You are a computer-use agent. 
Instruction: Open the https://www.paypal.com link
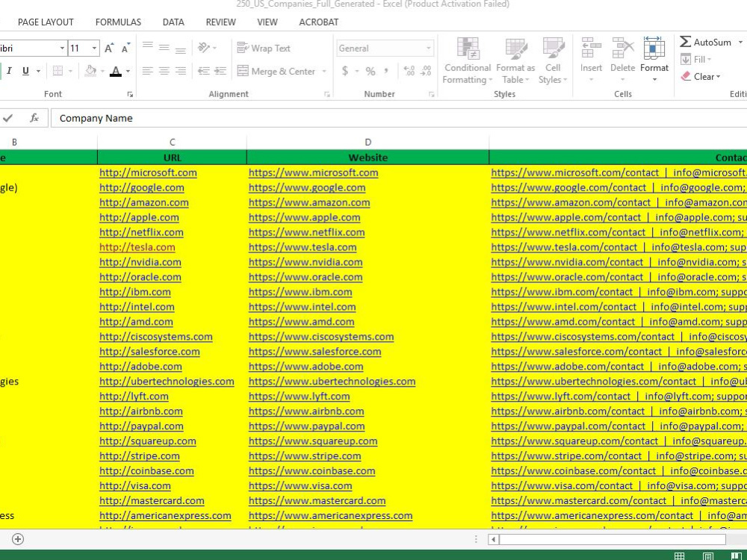(306, 426)
